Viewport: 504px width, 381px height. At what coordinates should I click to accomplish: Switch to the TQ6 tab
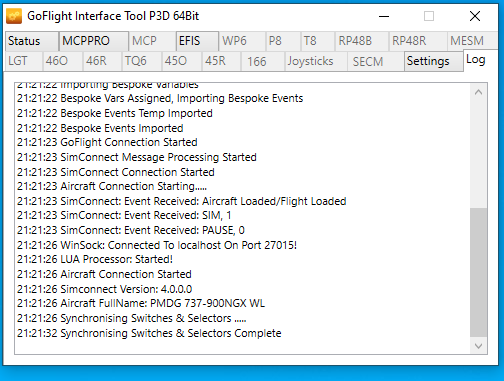pyautogui.click(x=142, y=61)
